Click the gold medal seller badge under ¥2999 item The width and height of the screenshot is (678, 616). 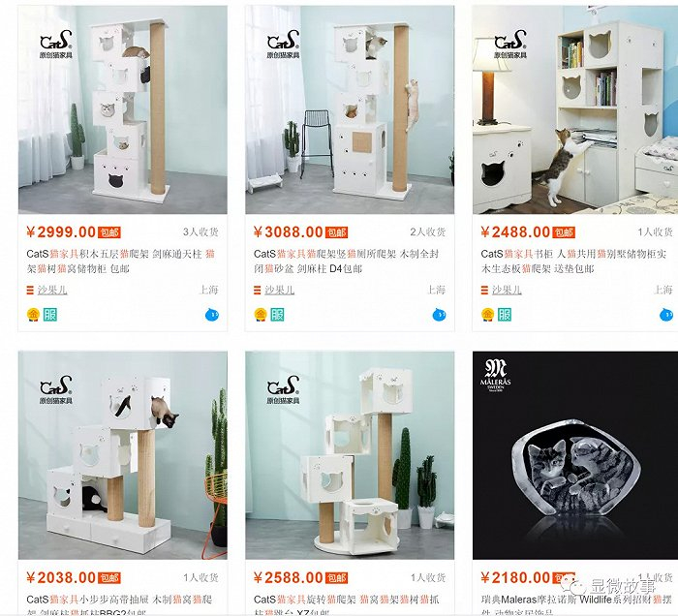pos(33,315)
